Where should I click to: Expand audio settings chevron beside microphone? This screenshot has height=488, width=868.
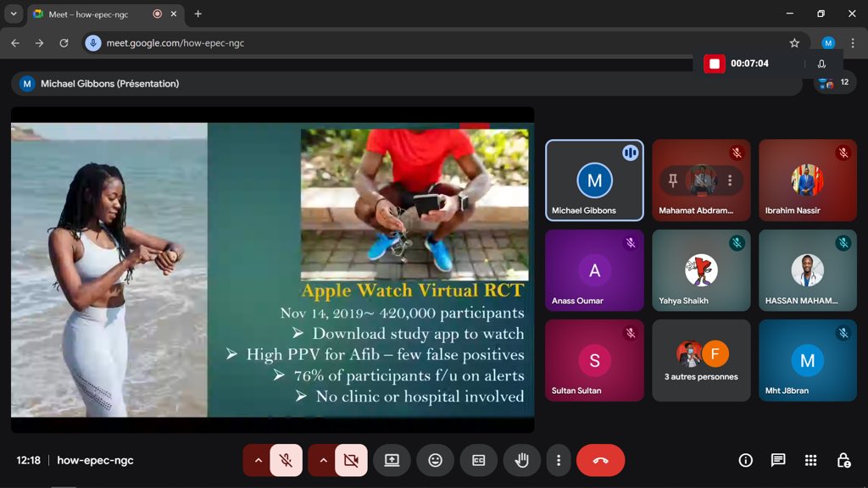(x=258, y=460)
